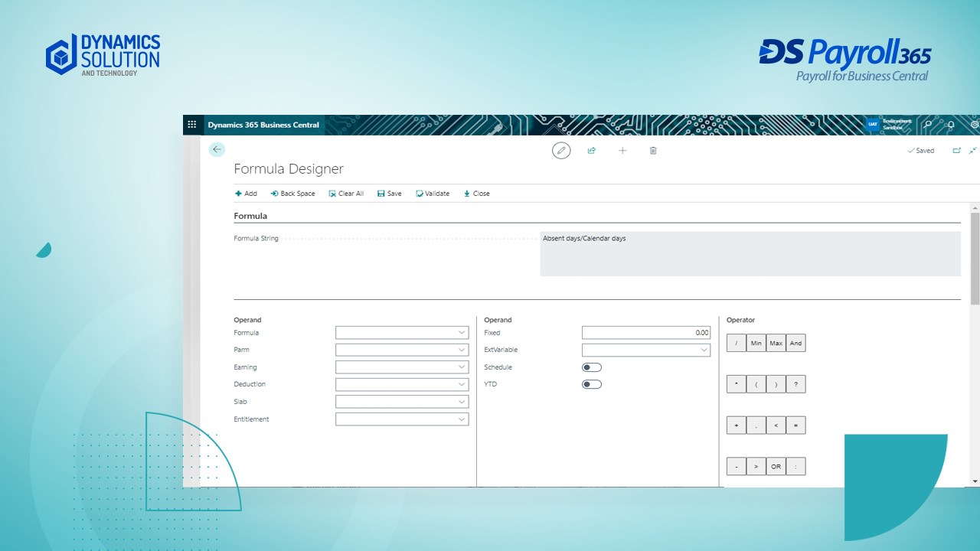The image size is (980, 551).
Task: Click the scrollbar up arrow
Action: (x=975, y=207)
